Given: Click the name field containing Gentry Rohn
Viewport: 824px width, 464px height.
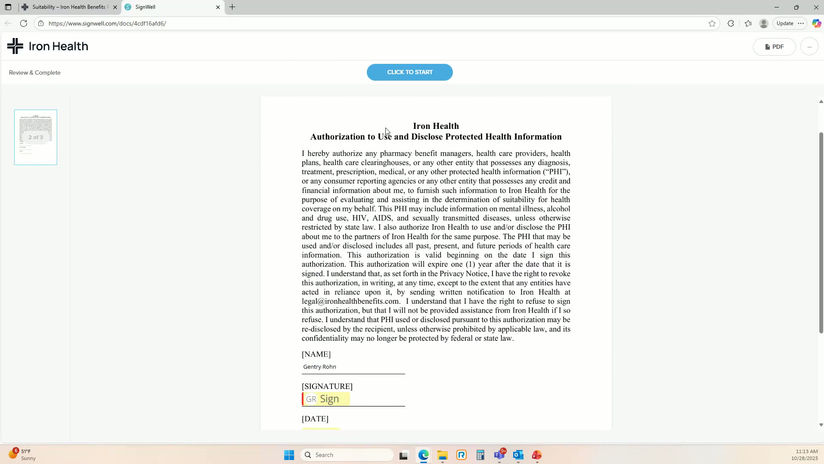Looking at the screenshot, I should coord(353,367).
